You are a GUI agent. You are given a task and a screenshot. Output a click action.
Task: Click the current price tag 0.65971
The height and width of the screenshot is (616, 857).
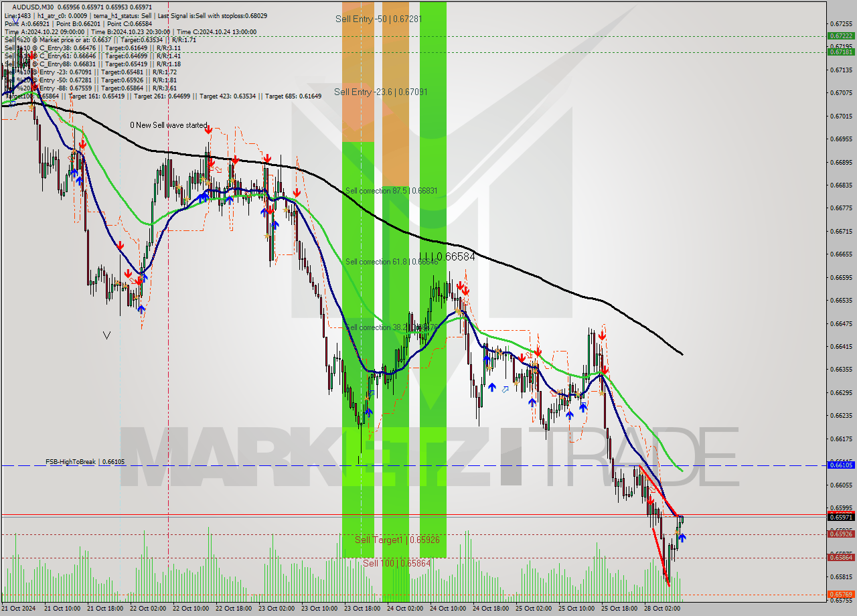tap(841, 518)
